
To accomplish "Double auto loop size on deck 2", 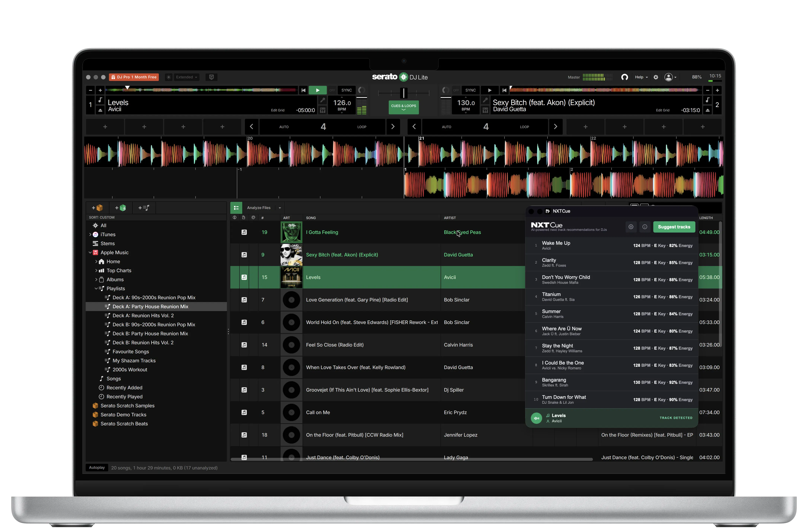I will pyautogui.click(x=555, y=126).
